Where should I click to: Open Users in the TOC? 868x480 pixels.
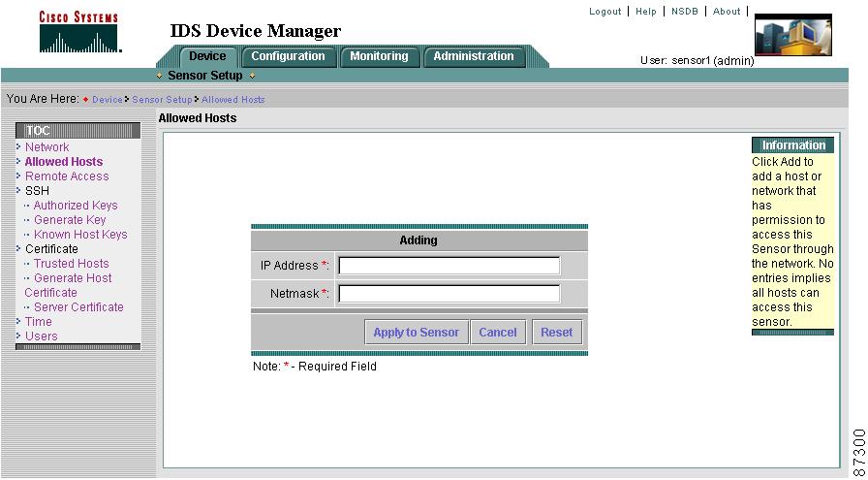(41, 336)
